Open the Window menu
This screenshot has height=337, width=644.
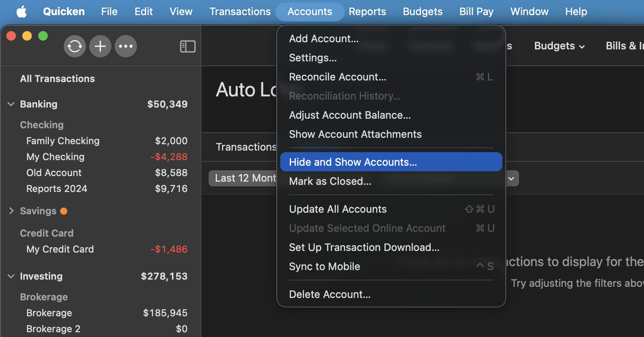tap(529, 12)
